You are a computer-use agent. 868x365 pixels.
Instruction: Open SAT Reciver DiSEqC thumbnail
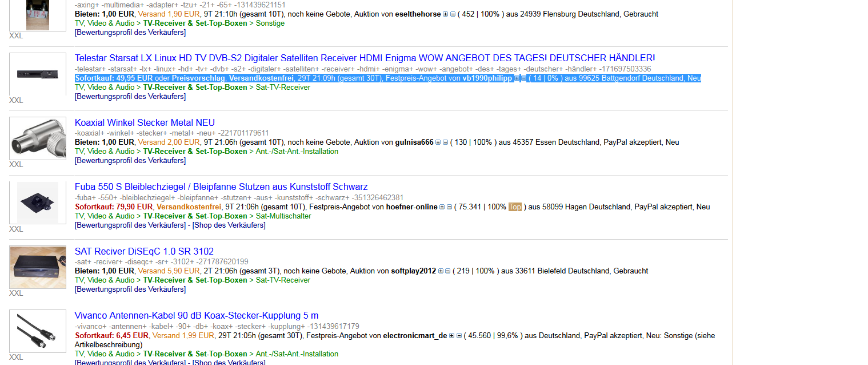[x=38, y=267]
